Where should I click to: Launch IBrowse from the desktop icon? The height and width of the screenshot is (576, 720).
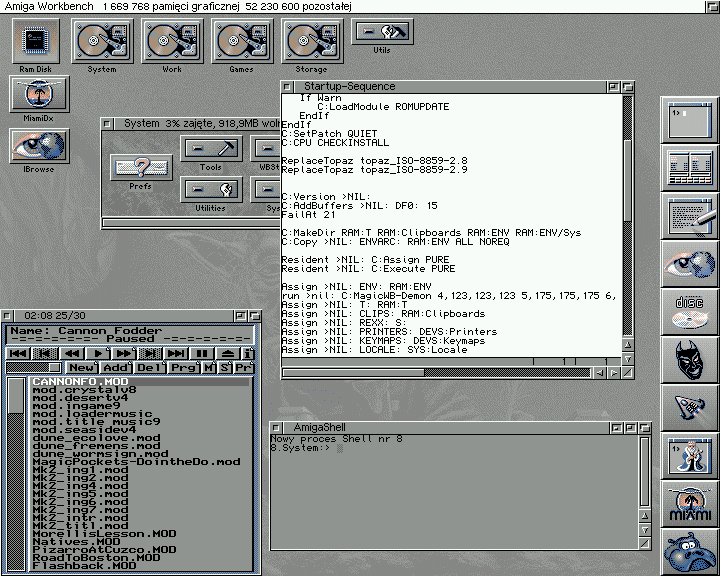39,146
